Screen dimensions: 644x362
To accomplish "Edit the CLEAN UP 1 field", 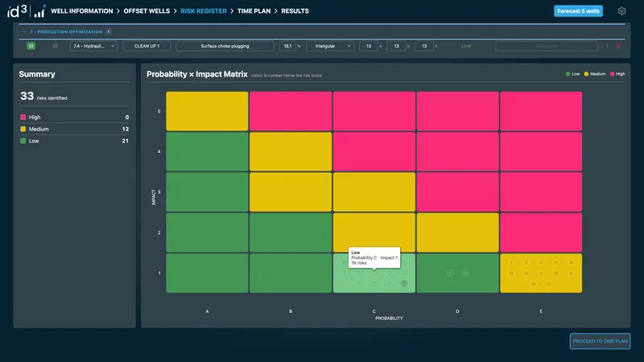I will pyautogui.click(x=147, y=46).
